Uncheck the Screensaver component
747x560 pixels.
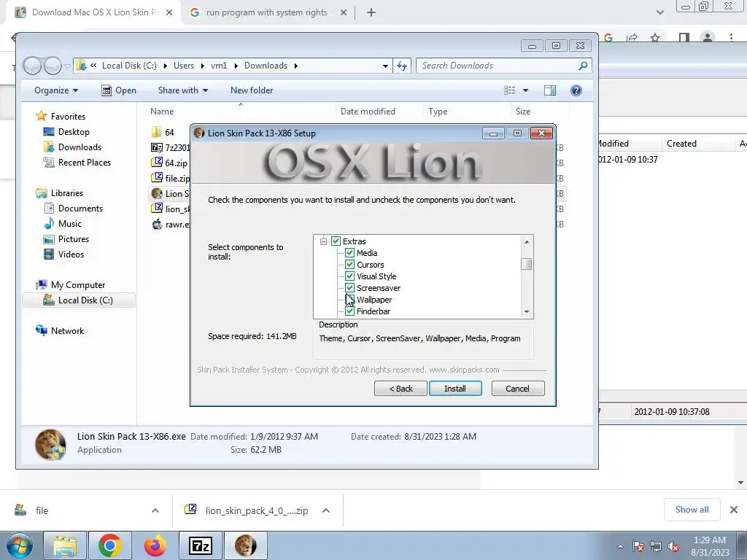(x=349, y=287)
